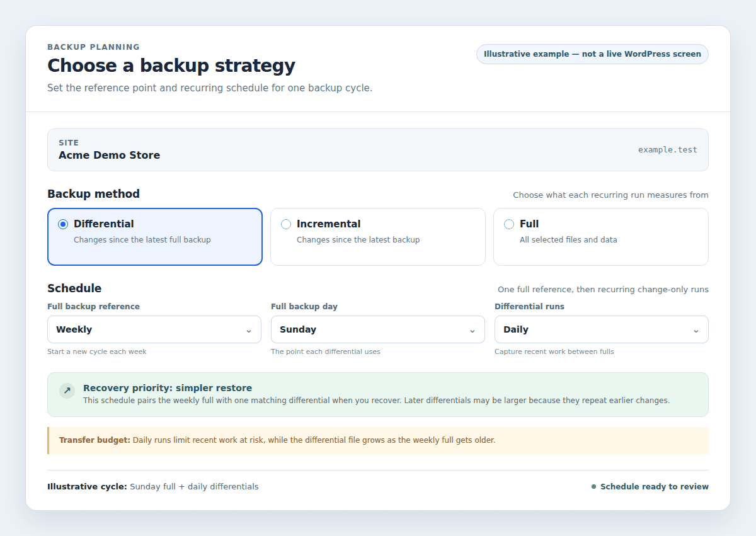
Task: Click the All selected files and data description
Action: point(568,240)
